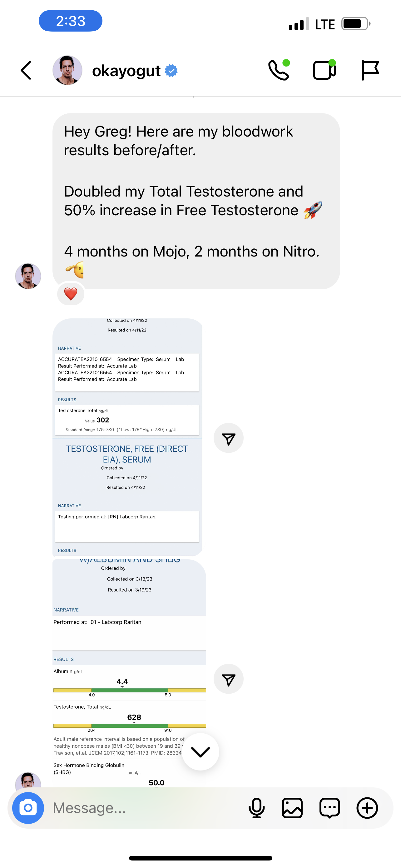Tap the 2:33 time pill in status bar
401x868 pixels.
(x=70, y=21)
